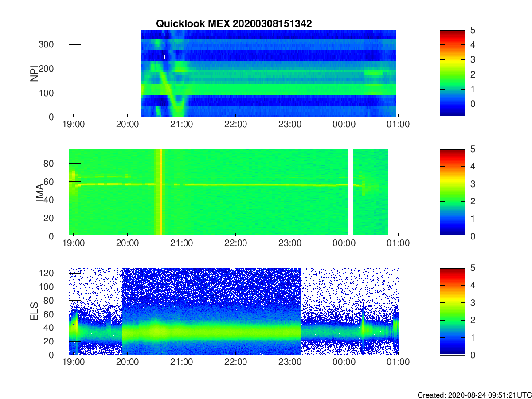The width and height of the screenshot is (532, 399).
Task: Click the white data gap in the IMA plot
Action: coord(350,192)
